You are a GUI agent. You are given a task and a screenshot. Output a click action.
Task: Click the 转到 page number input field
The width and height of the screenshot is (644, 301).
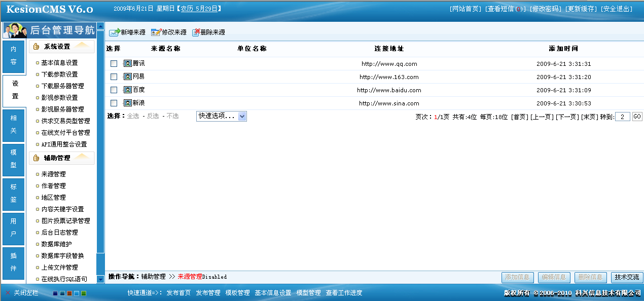coord(622,117)
